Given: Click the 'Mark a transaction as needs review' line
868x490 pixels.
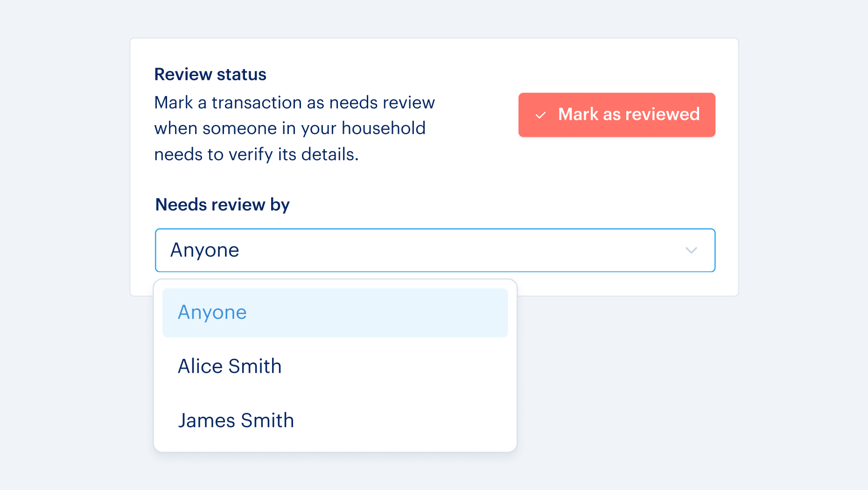Looking at the screenshot, I should click(x=294, y=103).
